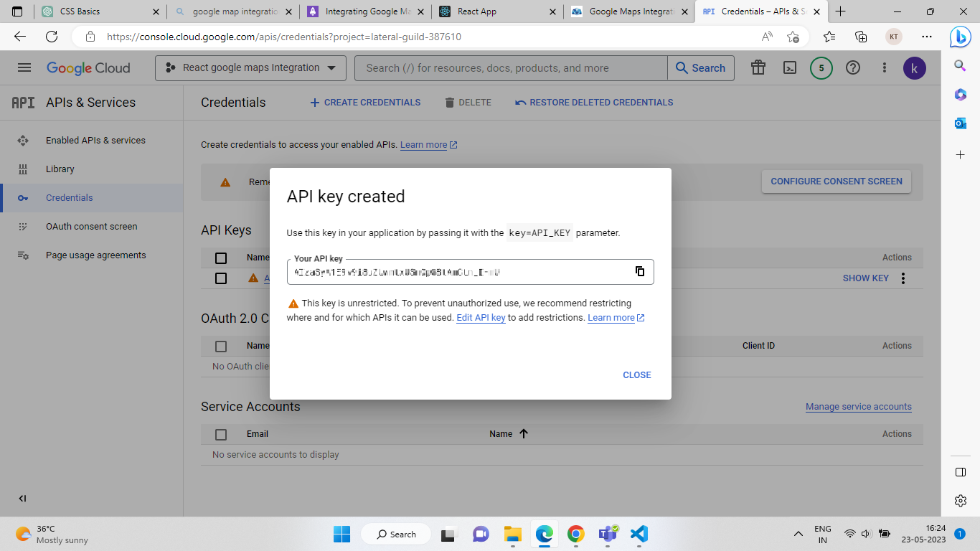980x551 pixels.
Task: Click the search resources input field
Action: (x=511, y=68)
